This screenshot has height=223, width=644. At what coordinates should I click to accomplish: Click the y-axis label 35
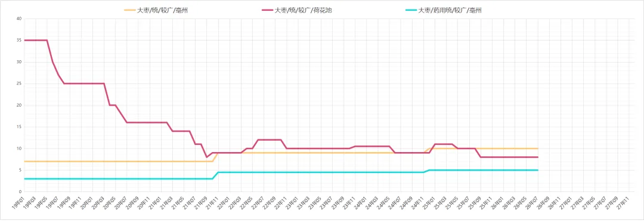(19, 40)
